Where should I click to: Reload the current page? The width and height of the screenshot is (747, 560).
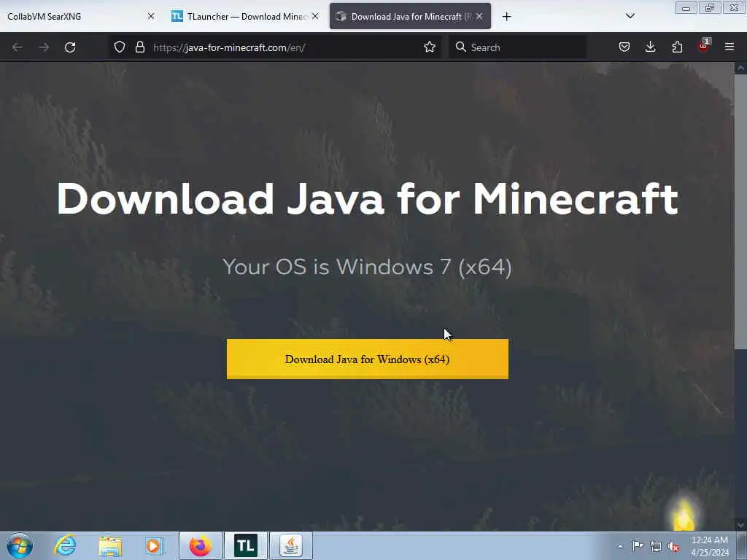coord(70,47)
